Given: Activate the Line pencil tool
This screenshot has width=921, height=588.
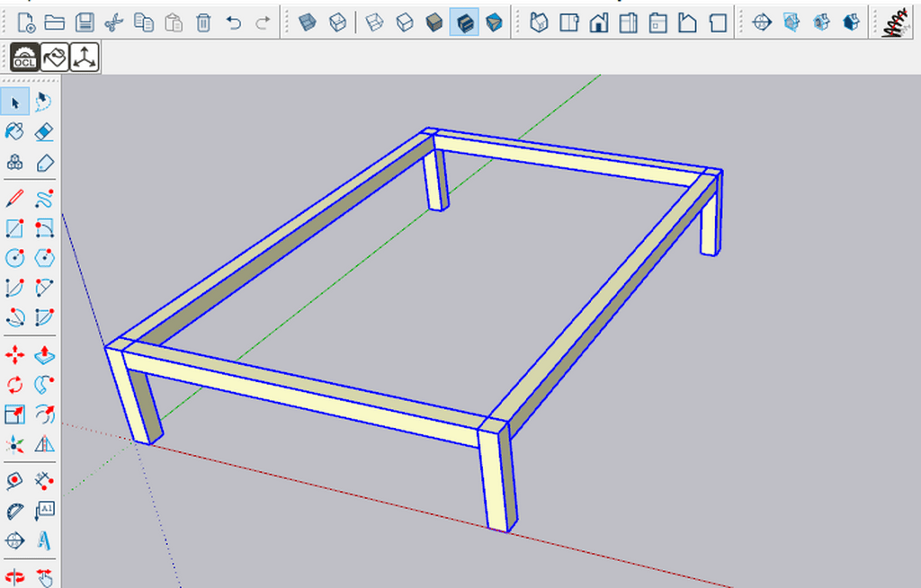Looking at the screenshot, I should [15, 198].
